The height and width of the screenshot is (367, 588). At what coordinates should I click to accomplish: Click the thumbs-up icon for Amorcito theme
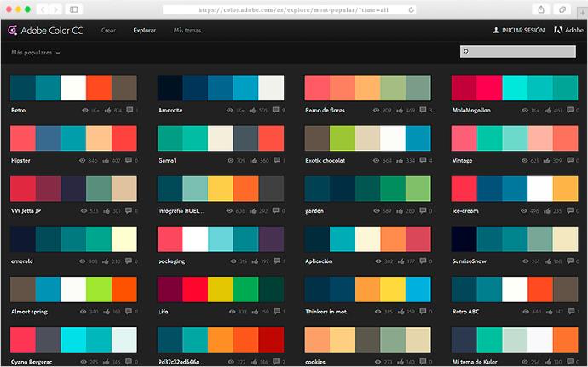click(x=253, y=110)
